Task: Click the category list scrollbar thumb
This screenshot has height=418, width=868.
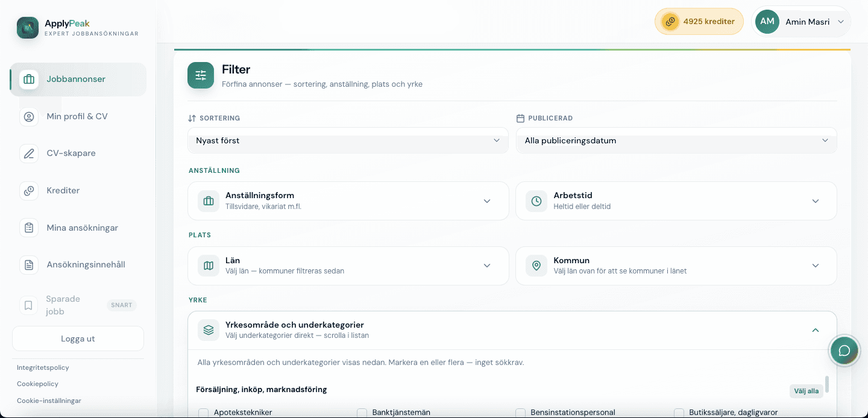Action: [x=827, y=384]
